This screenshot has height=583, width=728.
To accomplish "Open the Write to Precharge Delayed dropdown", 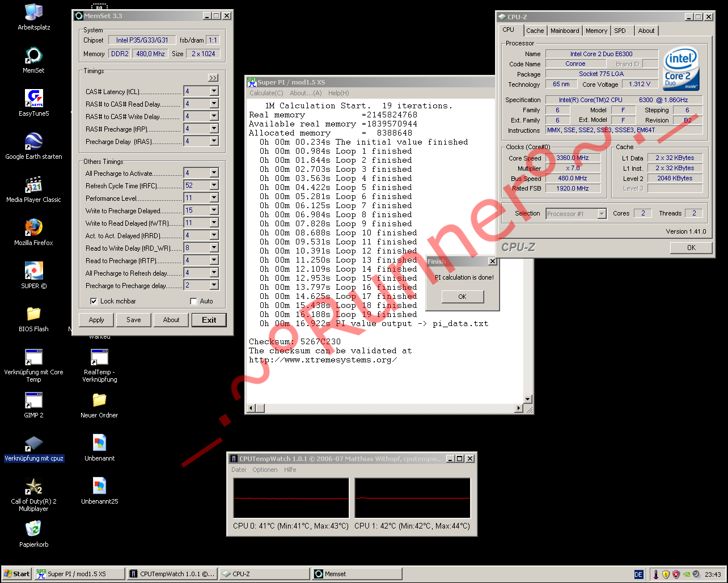I will (x=214, y=210).
